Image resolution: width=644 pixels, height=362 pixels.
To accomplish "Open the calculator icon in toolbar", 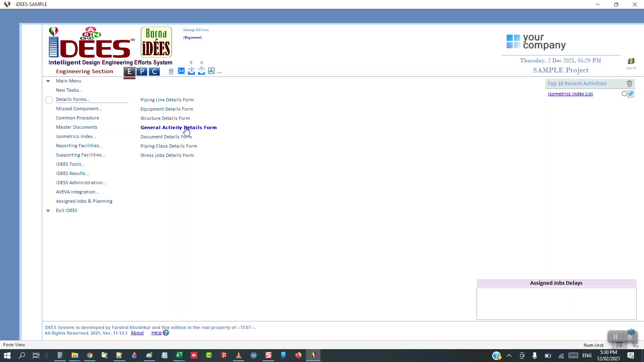I will [x=171, y=72].
